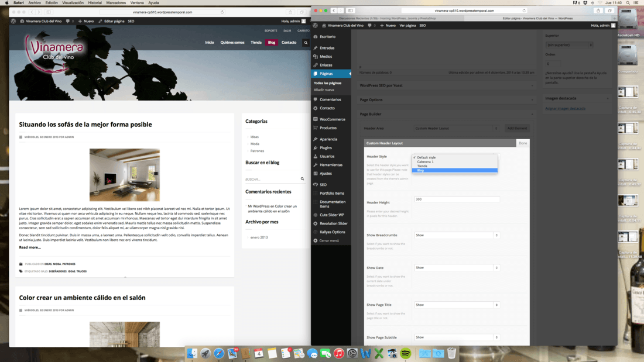Open the comments bubble in the right window's admin bar

click(369, 26)
